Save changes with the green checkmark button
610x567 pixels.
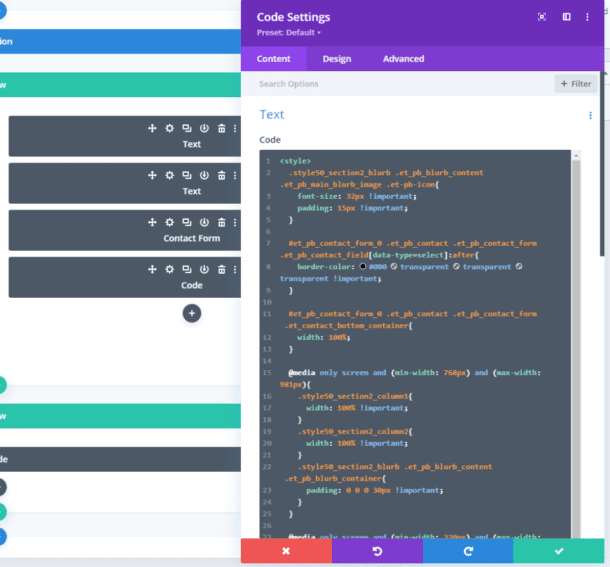pyautogui.click(x=558, y=551)
